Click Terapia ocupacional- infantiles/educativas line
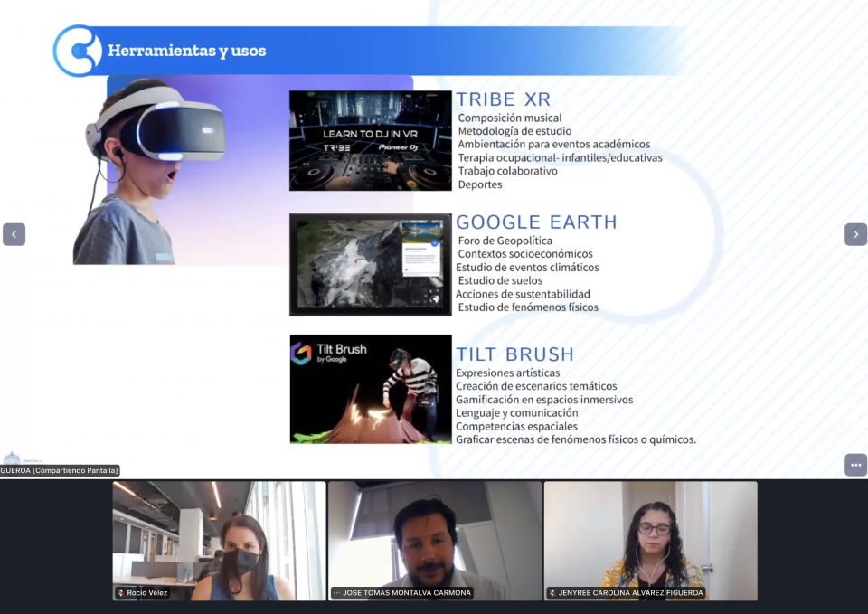Image resolution: width=868 pixels, height=614 pixels. coord(561,157)
